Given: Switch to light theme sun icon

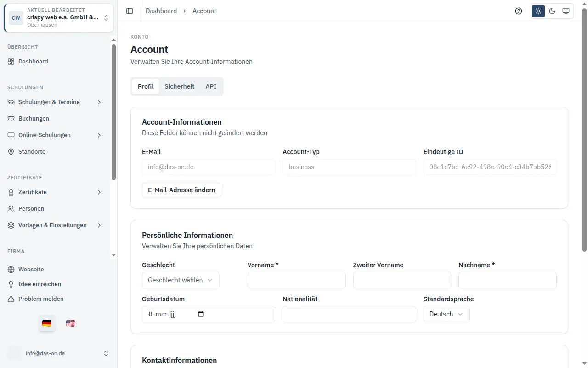Looking at the screenshot, I should (538, 11).
